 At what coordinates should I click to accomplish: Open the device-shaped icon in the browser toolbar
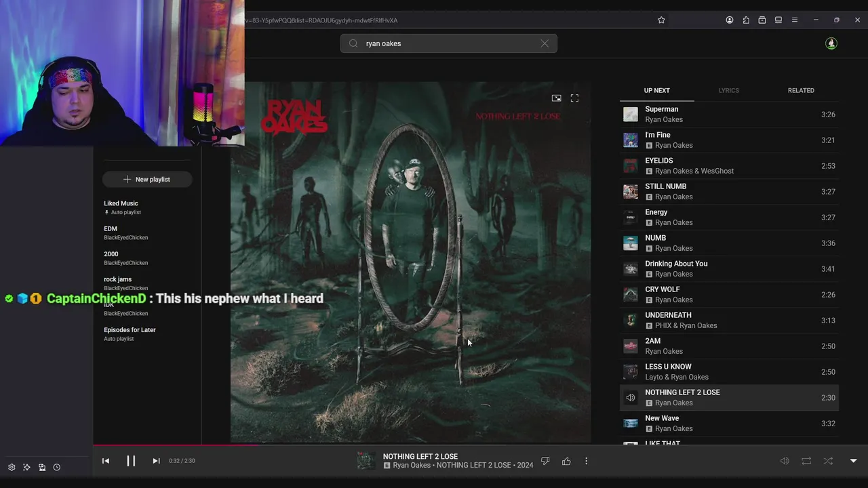tap(778, 20)
